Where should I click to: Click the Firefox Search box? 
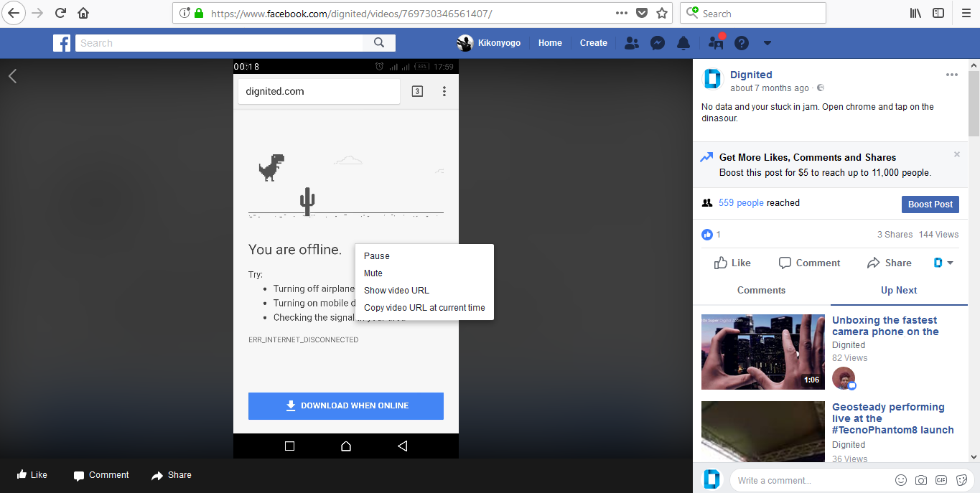coord(754,13)
